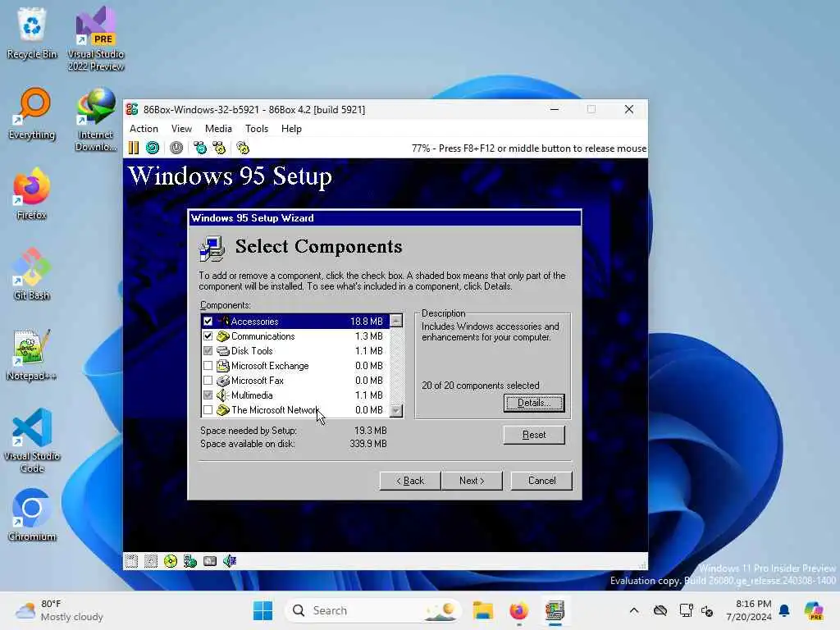The width and height of the screenshot is (840, 630).
Task: Click the Windows taskbar Search box
Action: [373, 610]
